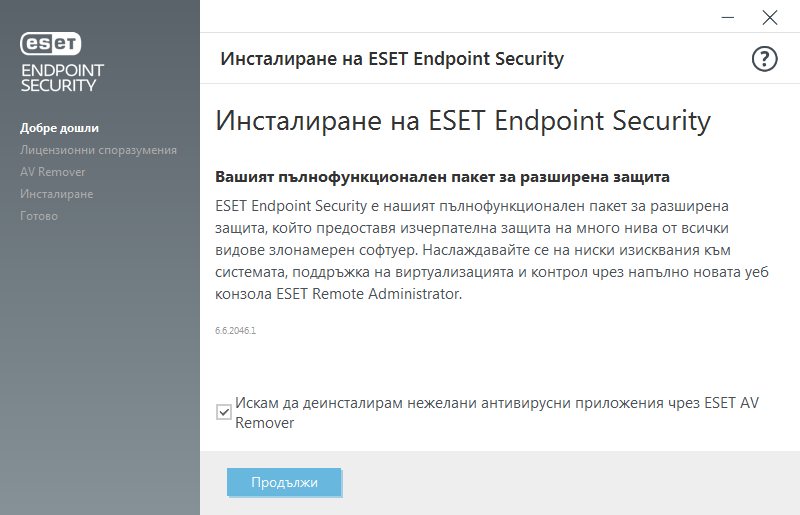Click the header bar title text
The width and height of the screenshot is (800, 515).
point(392,59)
